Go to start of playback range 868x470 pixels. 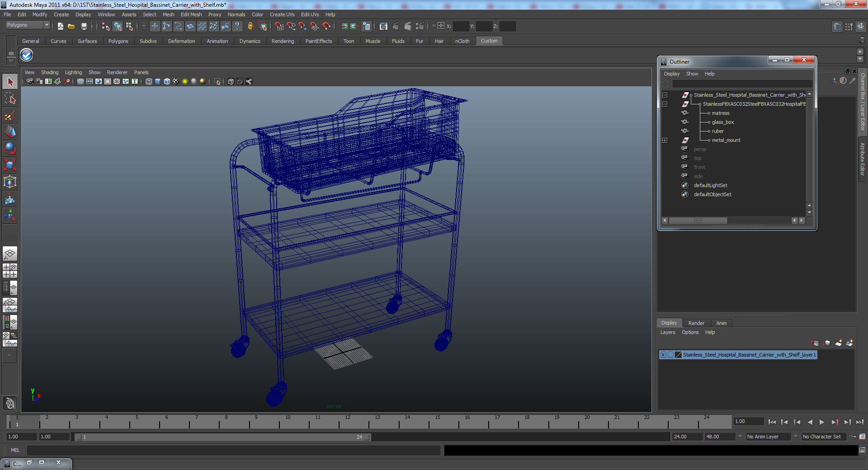(x=772, y=422)
